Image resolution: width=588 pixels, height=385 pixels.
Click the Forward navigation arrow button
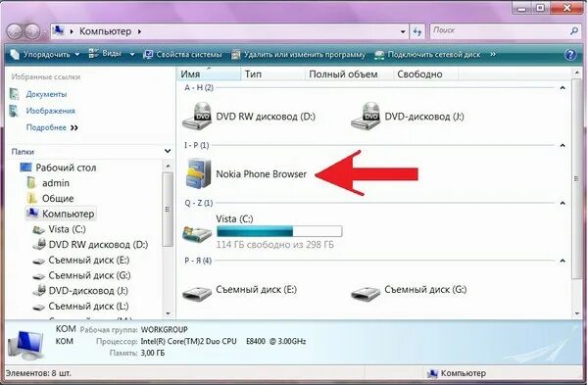click(32, 31)
